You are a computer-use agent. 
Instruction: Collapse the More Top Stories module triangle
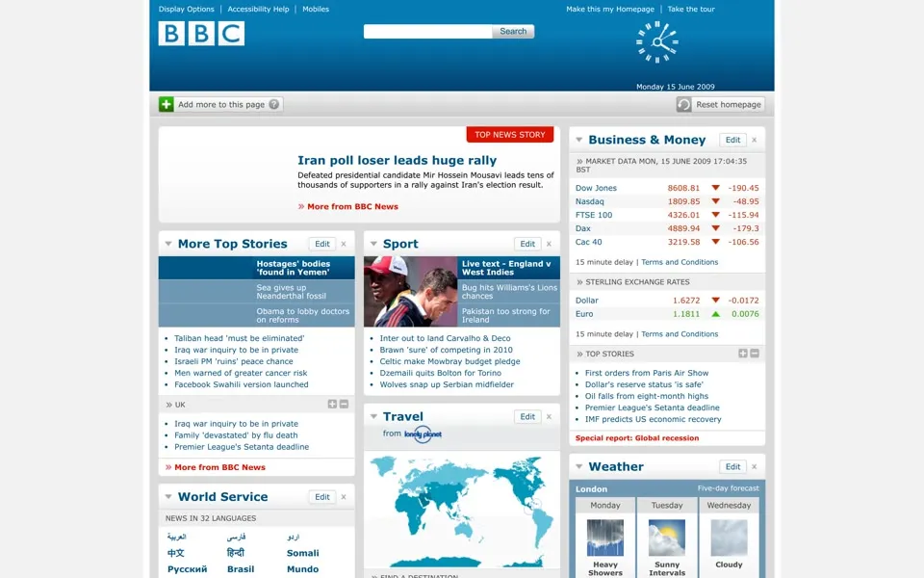(168, 244)
